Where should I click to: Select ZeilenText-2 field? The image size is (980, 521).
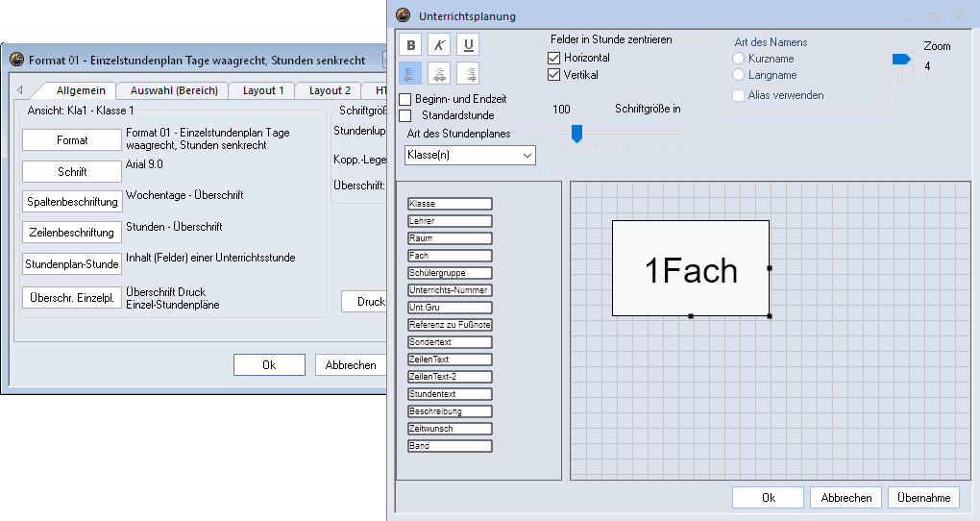click(x=450, y=377)
